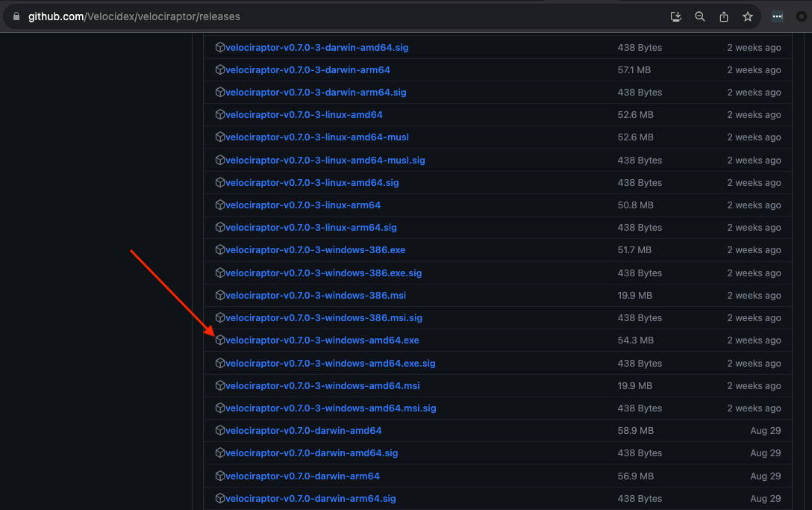Click package icon beside linux-amd64.sig
Image resolution: width=812 pixels, height=510 pixels.
pyautogui.click(x=220, y=182)
